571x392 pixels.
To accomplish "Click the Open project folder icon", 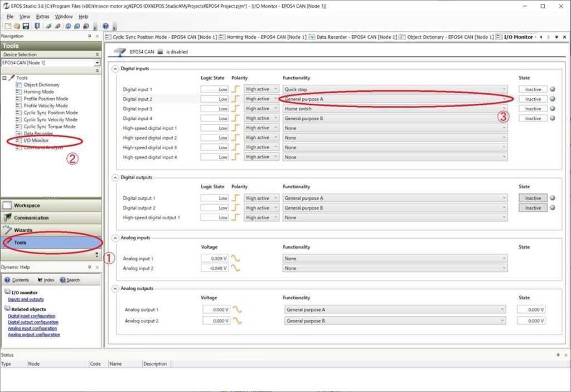I will click(17, 26).
